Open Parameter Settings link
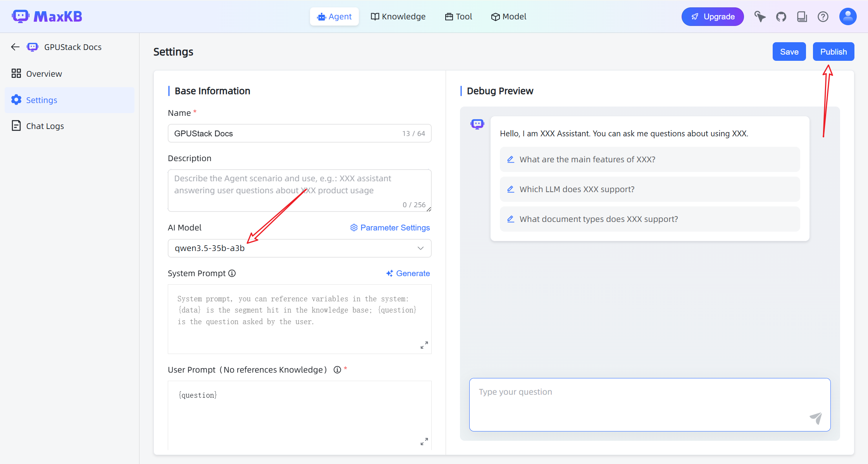The image size is (868, 464). 390,228
